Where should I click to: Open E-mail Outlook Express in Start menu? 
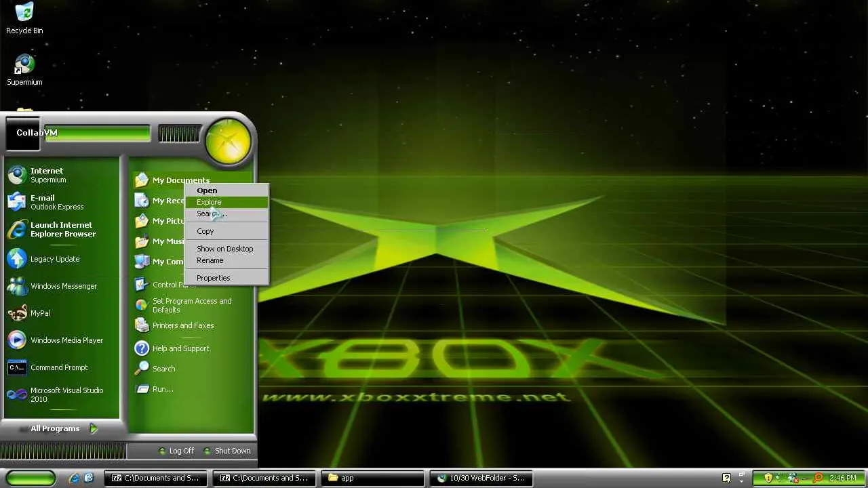pos(62,203)
